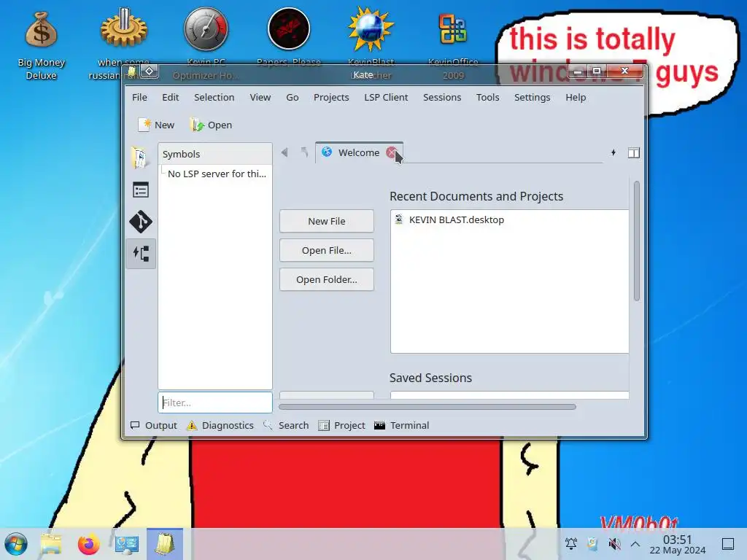Click the Kate window pin/keep-above icon
Screen dimensions: 747x560
(149, 71)
